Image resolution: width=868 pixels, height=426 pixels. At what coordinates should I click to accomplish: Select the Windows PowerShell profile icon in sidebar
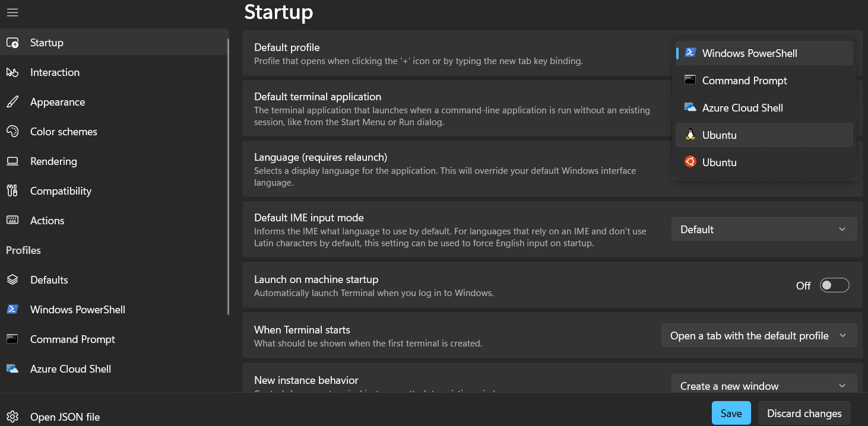pos(13,309)
